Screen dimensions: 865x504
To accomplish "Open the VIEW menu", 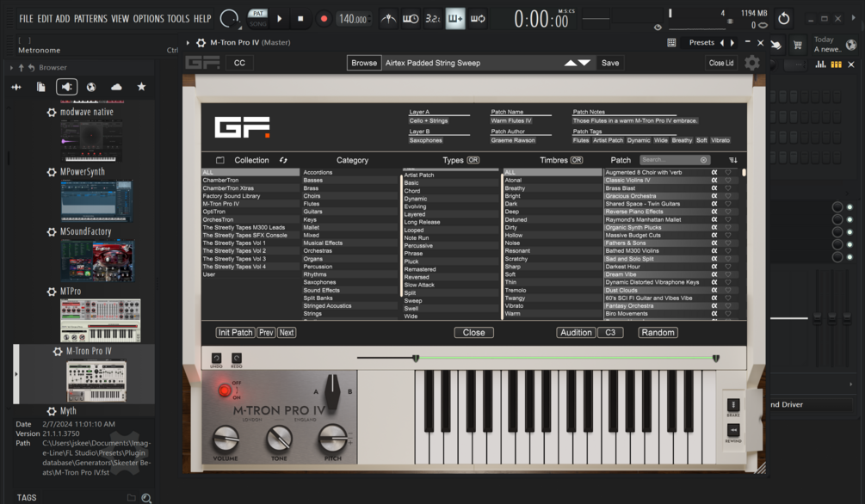I will coord(120,19).
